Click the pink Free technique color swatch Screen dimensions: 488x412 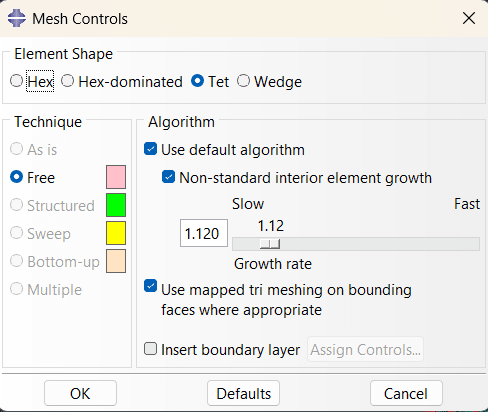point(116,177)
